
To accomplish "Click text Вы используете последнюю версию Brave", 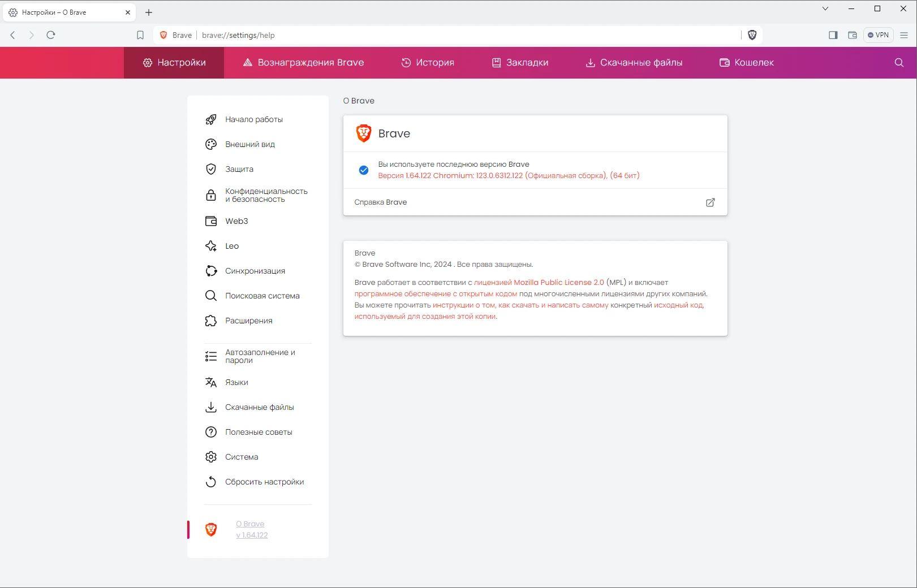I will click(454, 165).
